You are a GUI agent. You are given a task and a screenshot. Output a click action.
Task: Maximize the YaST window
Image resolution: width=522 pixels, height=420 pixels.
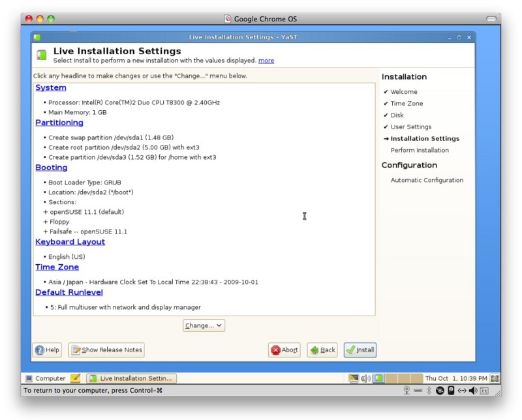[x=459, y=37]
